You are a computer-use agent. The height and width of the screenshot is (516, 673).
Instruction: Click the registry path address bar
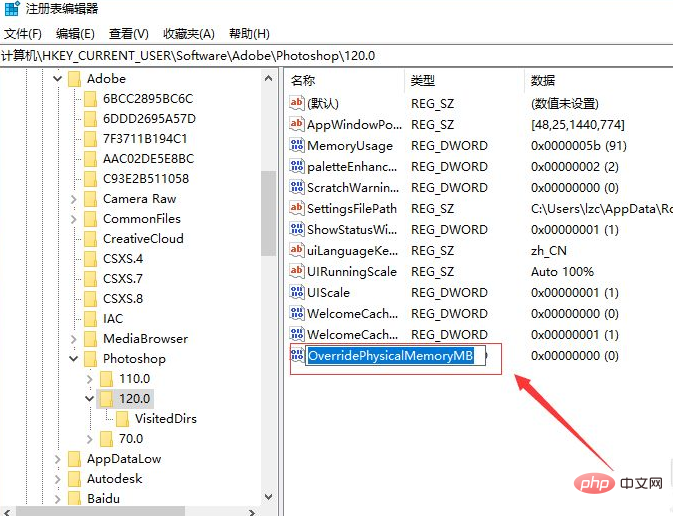pos(336,56)
